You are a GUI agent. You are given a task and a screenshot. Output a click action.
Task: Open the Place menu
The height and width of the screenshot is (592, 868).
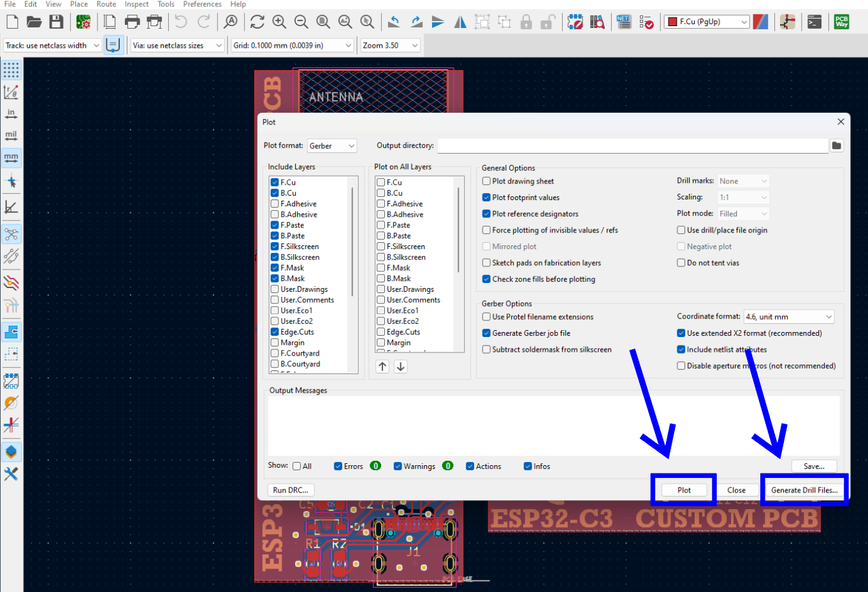[x=79, y=4]
